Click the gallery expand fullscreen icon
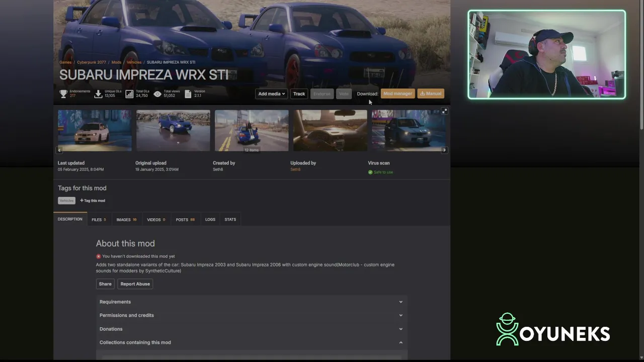Screen dimensions: 644x362 444,111
